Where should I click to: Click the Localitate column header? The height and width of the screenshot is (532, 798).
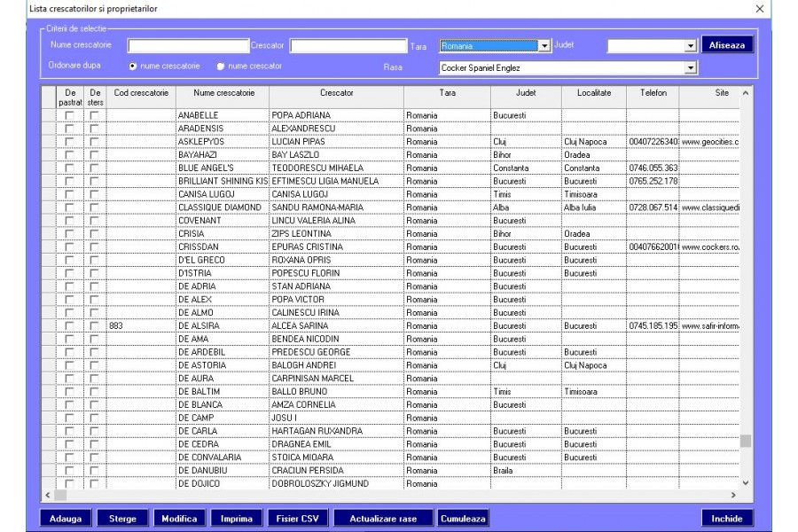pyautogui.click(x=594, y=98)
